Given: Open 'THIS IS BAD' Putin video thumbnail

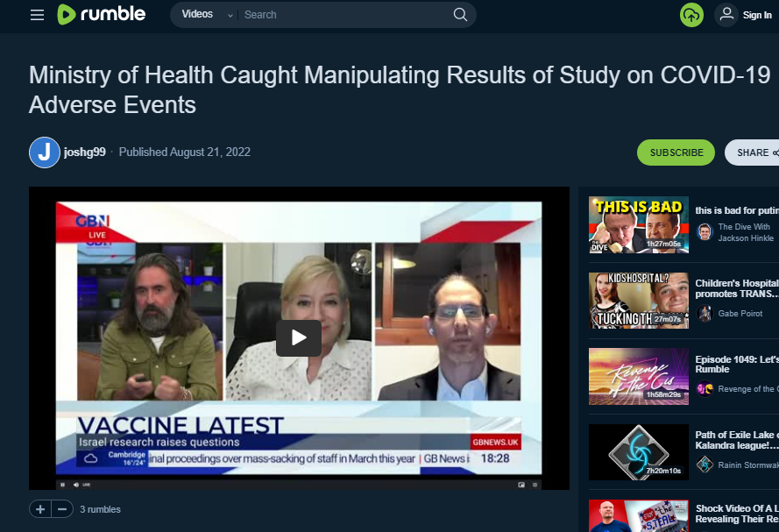Looking at the screenshot, I should 639,225.
